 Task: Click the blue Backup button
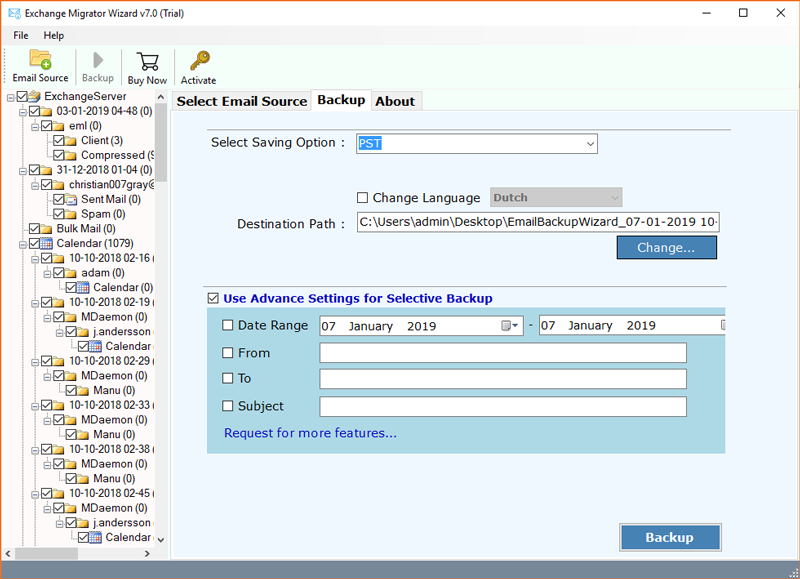coord(669,537)
